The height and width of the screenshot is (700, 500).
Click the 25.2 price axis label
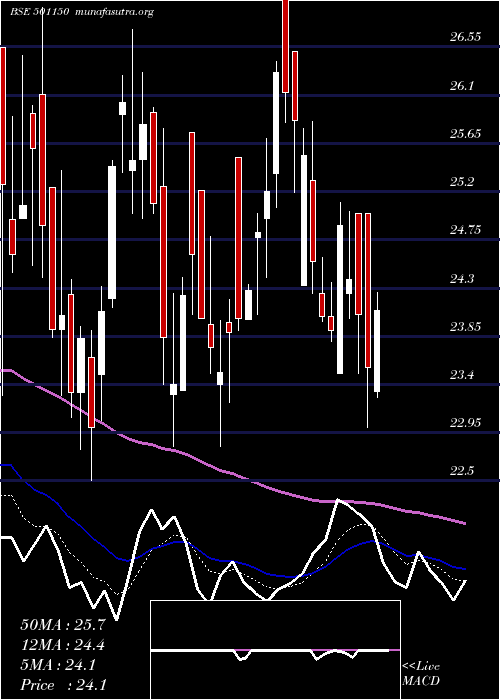461,182
